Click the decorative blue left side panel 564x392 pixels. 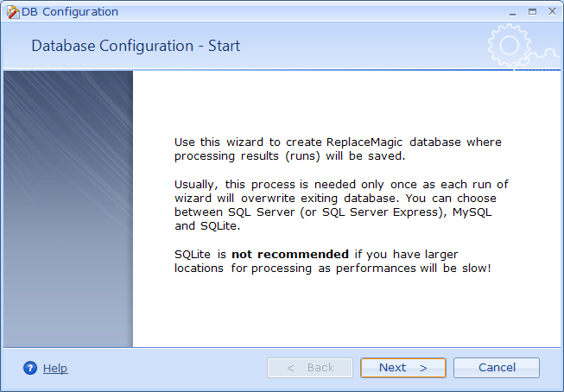click(67, 207)
